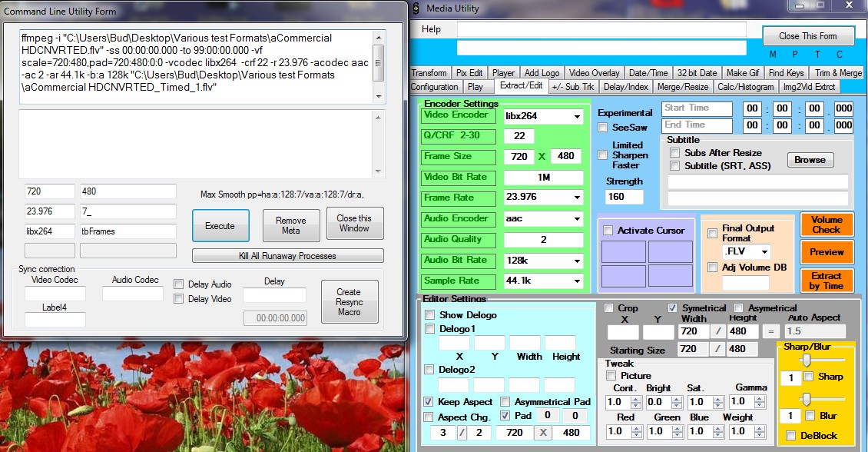Open the Help menu
Image resolution: width=868 pixels, height=452 pixels.
pos(431,29)
